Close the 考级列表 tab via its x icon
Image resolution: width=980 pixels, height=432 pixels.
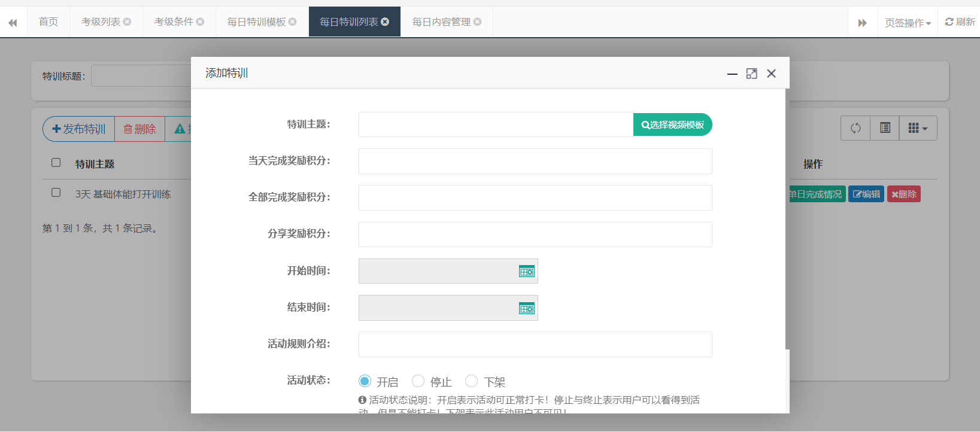click(x=127, y=22)
